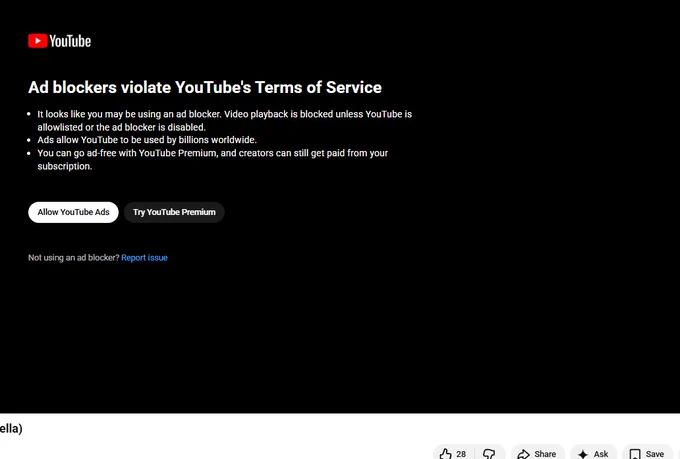Viewport: 680px width, 459px height.
Task: Open the Report issue link
Action: (144, 258)
